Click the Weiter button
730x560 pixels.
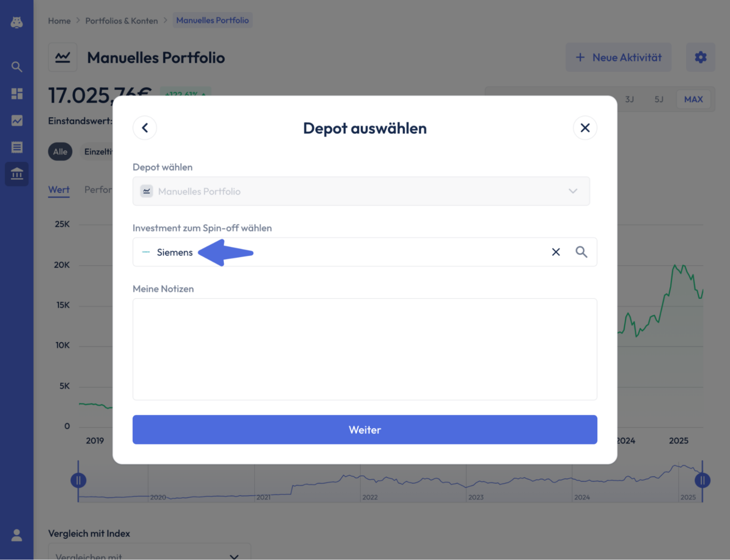[x=365, y=430]
